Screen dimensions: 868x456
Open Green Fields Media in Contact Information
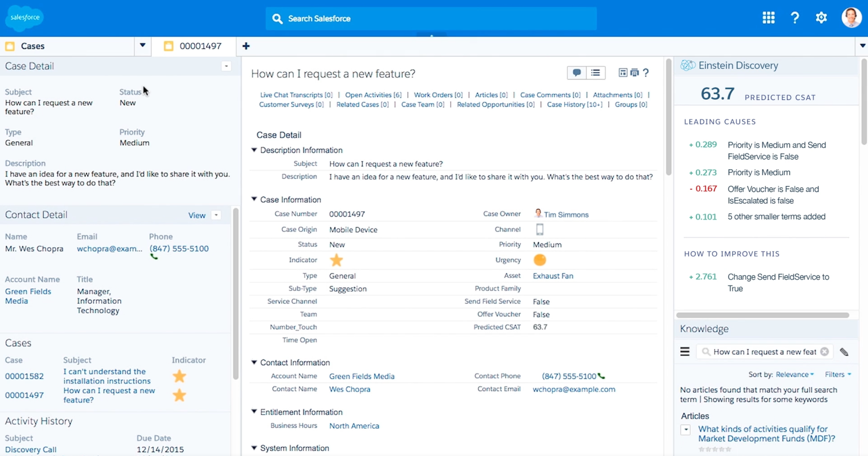click(x=362, y=376)
